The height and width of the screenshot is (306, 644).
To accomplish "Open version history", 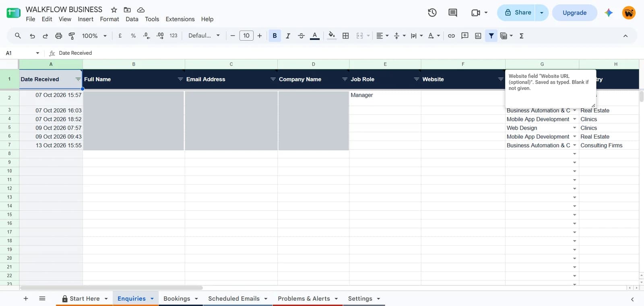I will click(x=432, y=12).
